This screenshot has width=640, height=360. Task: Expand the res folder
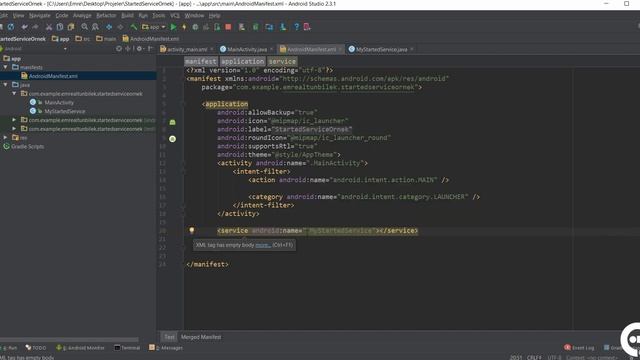pyautogui.click(x=5, y=138)
